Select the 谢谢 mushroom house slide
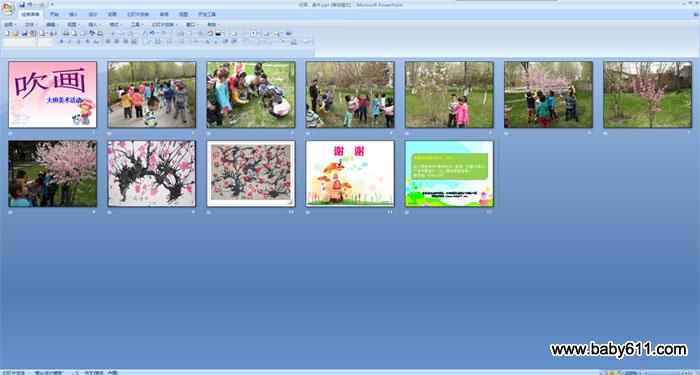This screenshot has width=700, height=375. (x=350, y=173)
